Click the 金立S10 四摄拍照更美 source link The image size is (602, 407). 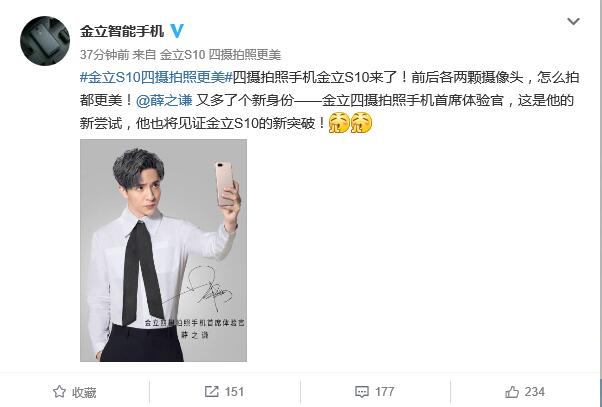(x=220, y=55)
